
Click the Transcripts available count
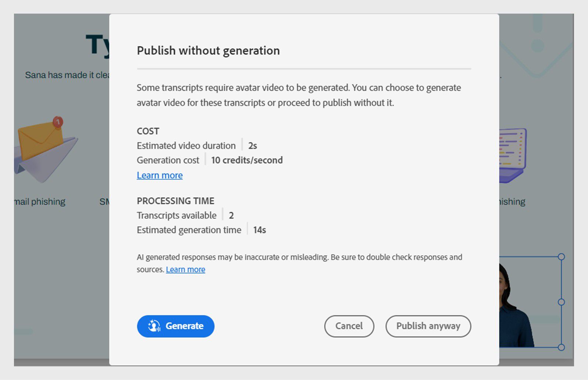pyautogui.click(x=232, y=215)
